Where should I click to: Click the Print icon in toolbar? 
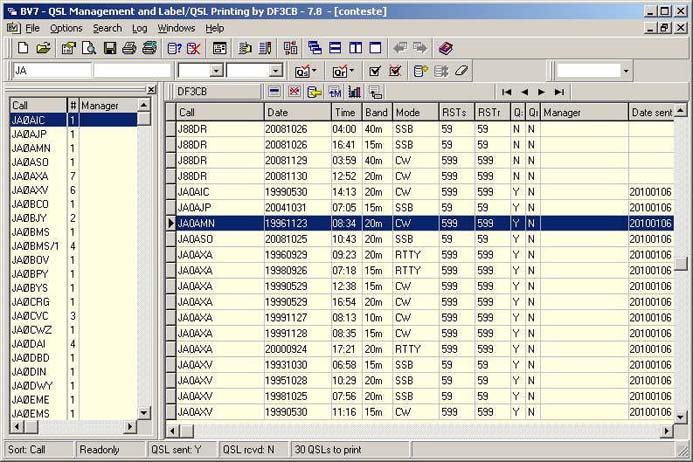pos(131,48)
